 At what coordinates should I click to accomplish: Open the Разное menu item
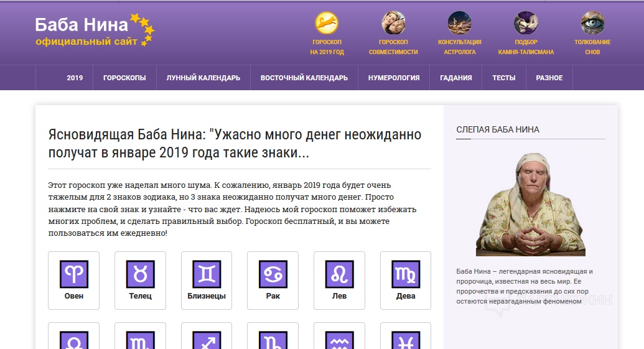coord(549,78)
